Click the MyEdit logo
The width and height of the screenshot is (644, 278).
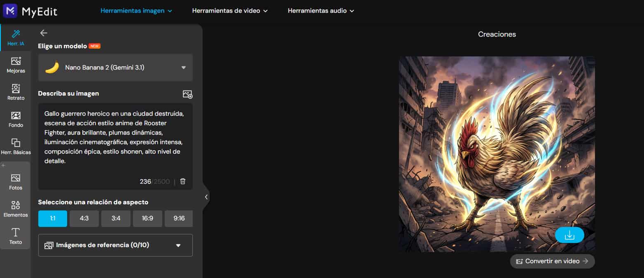[x=30, y=11]
